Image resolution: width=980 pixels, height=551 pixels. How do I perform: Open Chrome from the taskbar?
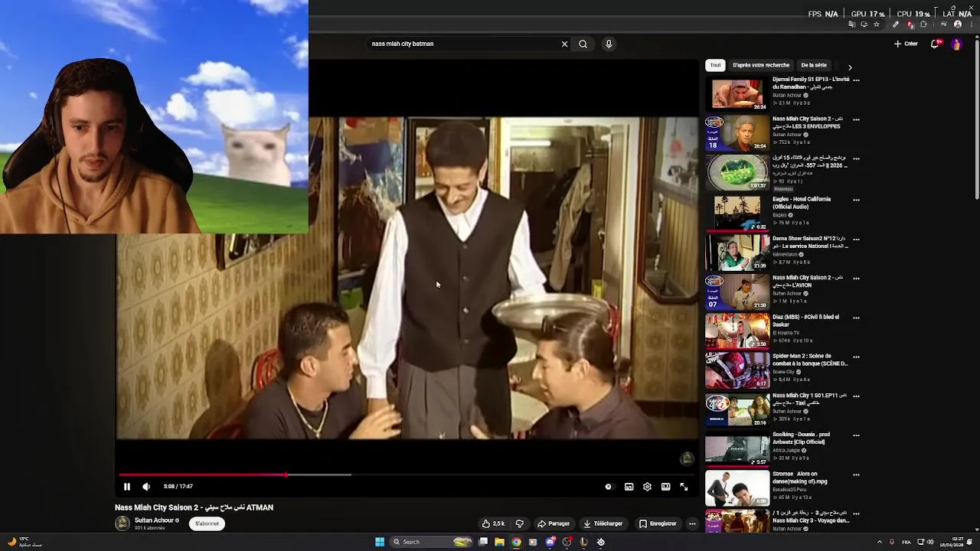tap(517, 542)
